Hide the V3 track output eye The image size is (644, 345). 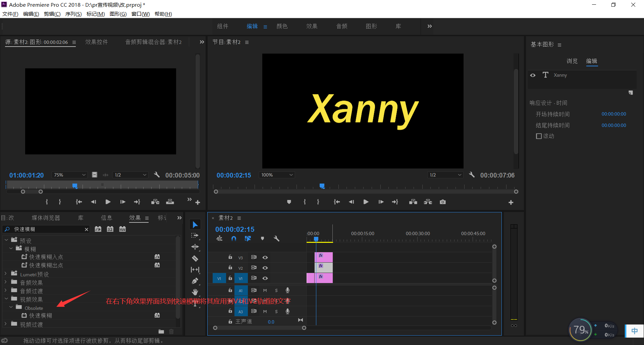click(x=265, y=257)
